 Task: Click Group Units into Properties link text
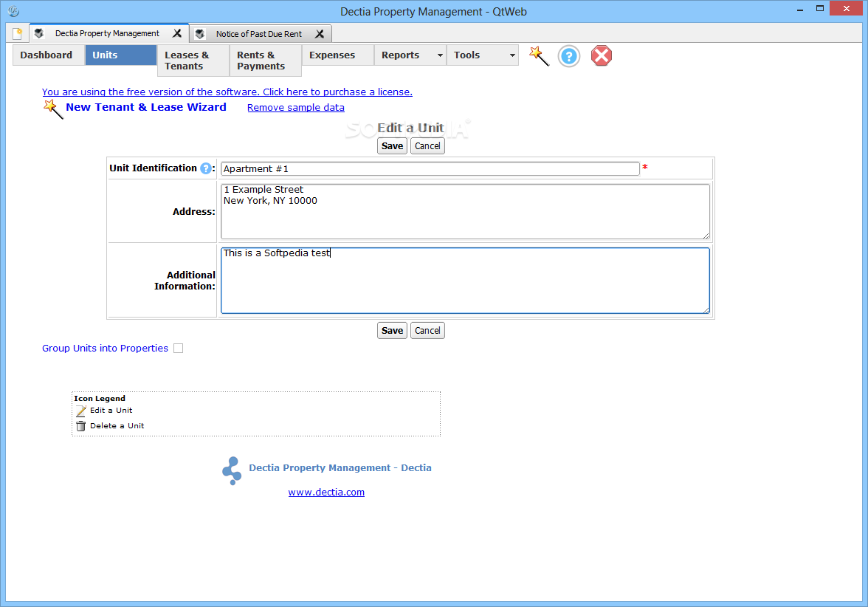(105, 349)
